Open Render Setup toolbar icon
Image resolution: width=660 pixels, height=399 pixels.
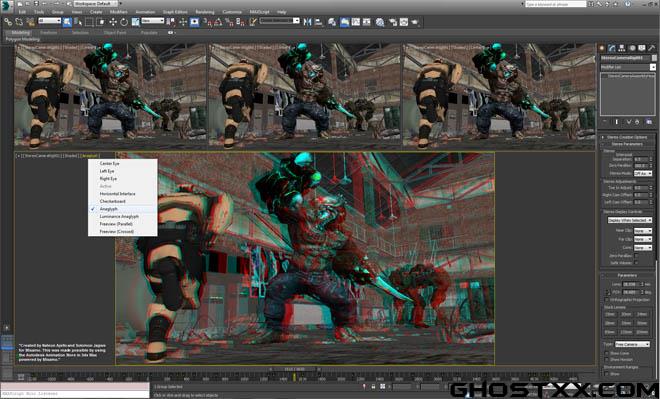tap(393, 22)
